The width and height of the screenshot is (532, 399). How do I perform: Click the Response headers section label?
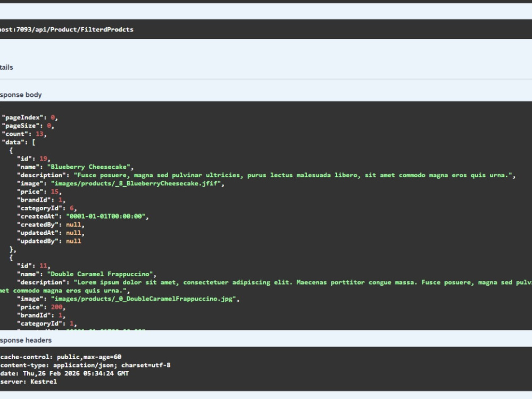[x=26, y=340]
